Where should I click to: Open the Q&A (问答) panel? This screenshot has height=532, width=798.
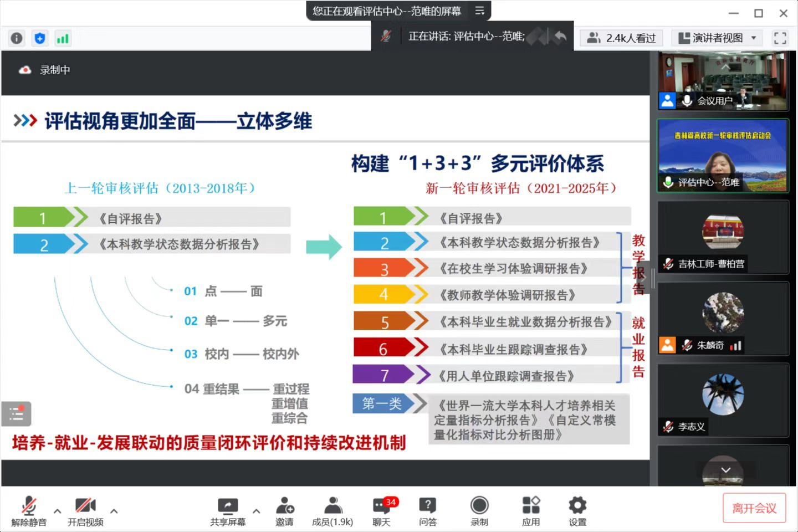[427, 511]
